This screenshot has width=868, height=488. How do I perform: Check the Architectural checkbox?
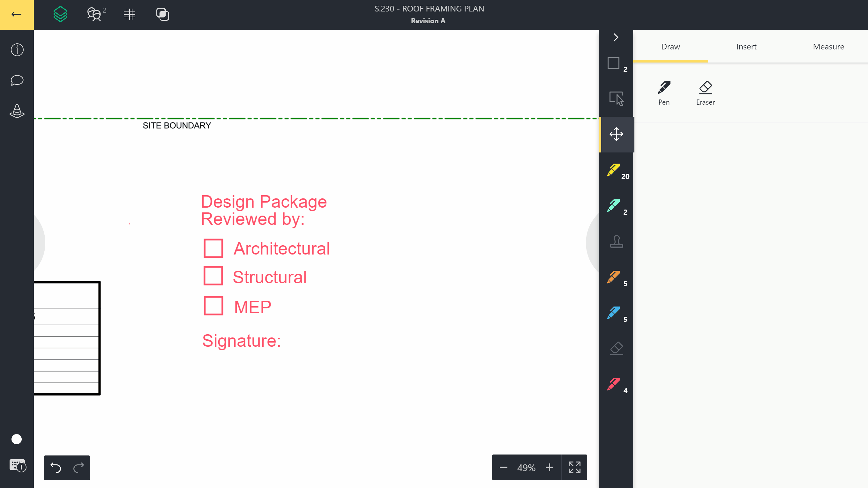pyautogui.click(x=213, y=248)
